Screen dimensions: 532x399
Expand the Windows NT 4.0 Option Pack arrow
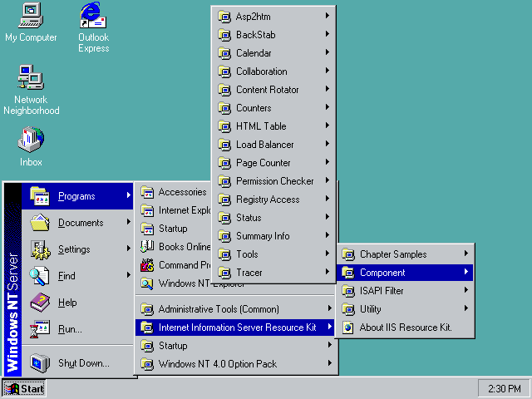coord(329,363)
